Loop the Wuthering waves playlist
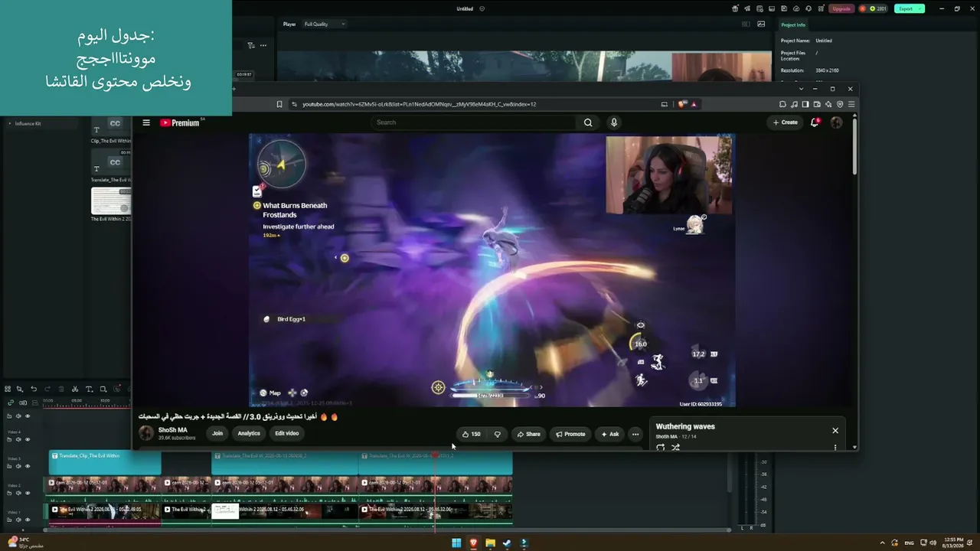980x551 pixels. point(661,447)
